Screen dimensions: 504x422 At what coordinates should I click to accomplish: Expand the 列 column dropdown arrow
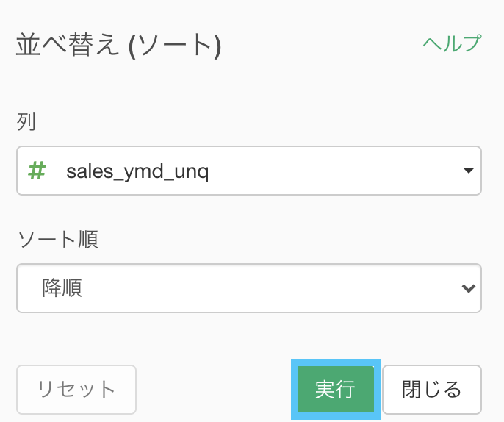click(469, 170)
